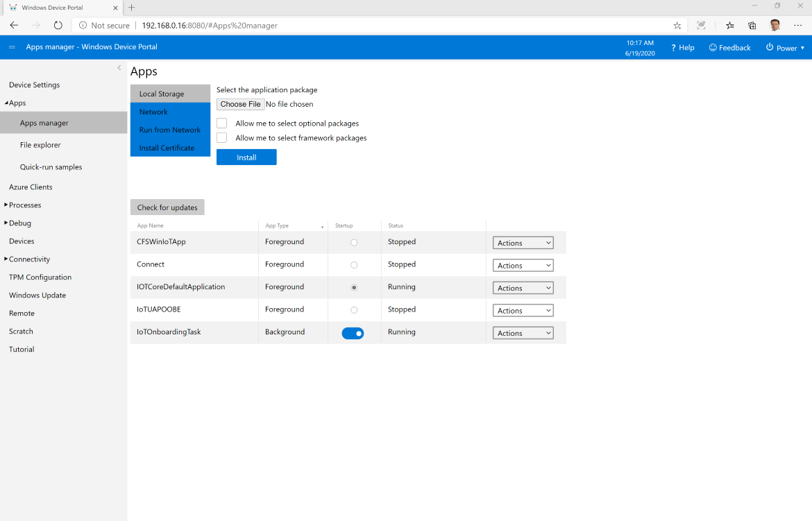The image size is (812, 521).
Task: Click the Choose File button
Action: (x=241, y=104)
